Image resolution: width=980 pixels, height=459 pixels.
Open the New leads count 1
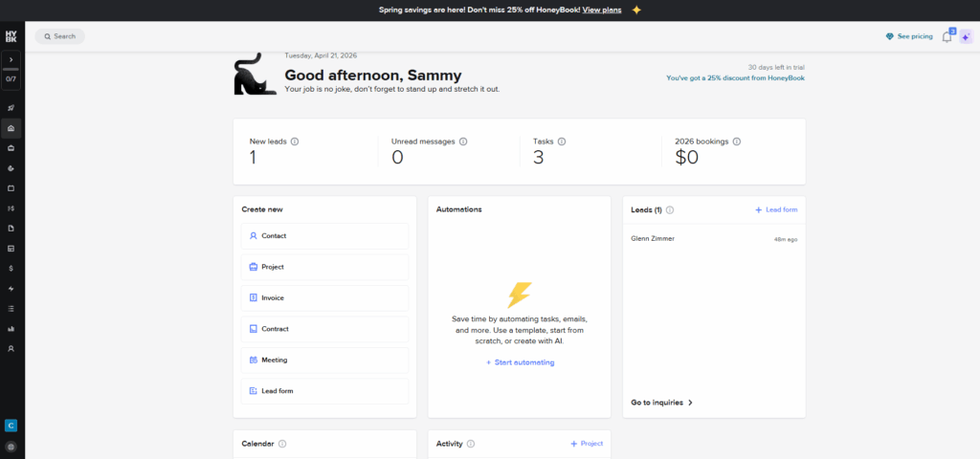[x=253, y=158]
